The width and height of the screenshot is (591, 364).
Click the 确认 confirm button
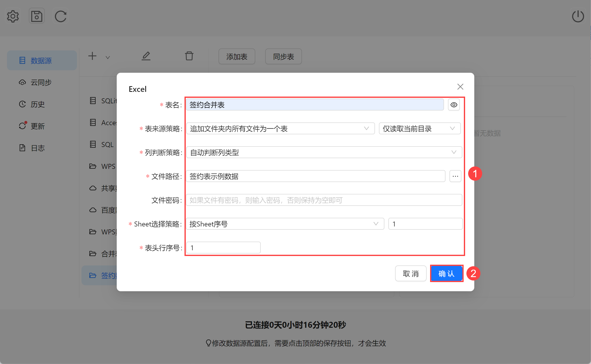446,274
